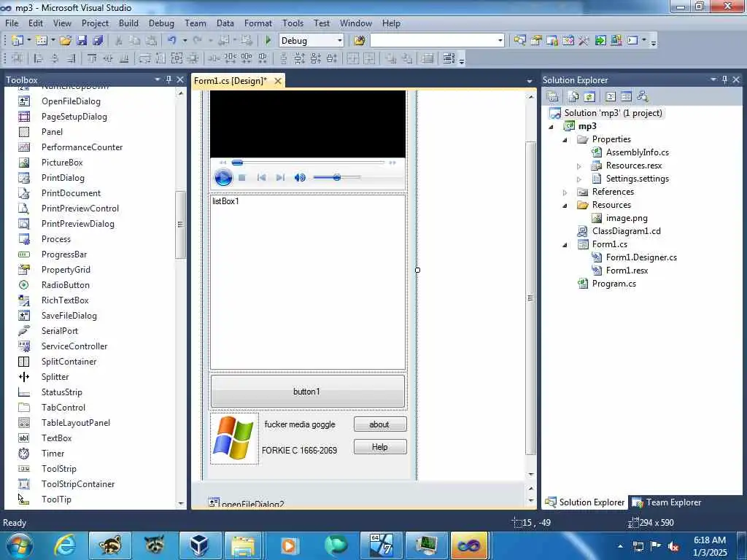Viewport: 747px width, 560px height.
Task: Expand the References node
Action: (565, 192)
